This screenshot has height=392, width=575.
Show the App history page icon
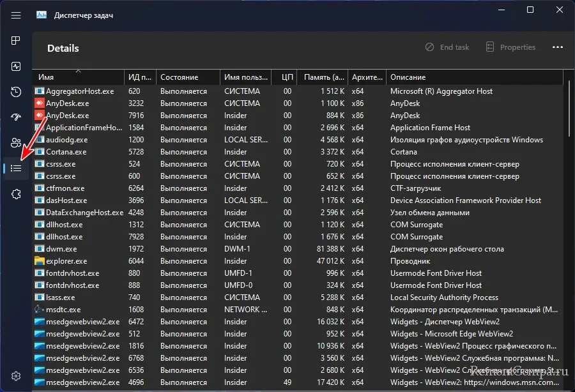click(16, 91)
